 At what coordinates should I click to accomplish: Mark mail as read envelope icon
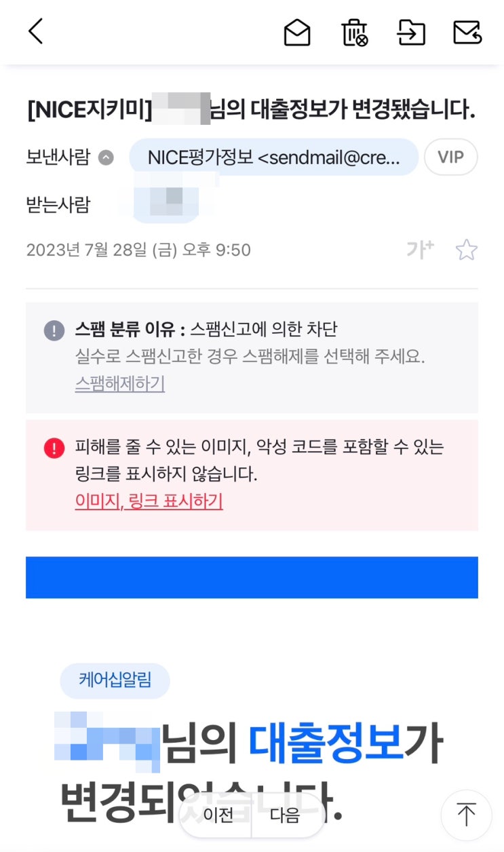(x=297, y=33)
